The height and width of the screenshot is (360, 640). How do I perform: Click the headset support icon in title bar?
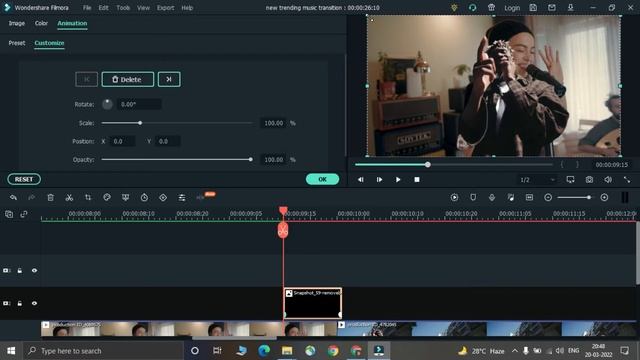[x=473, y=8]
